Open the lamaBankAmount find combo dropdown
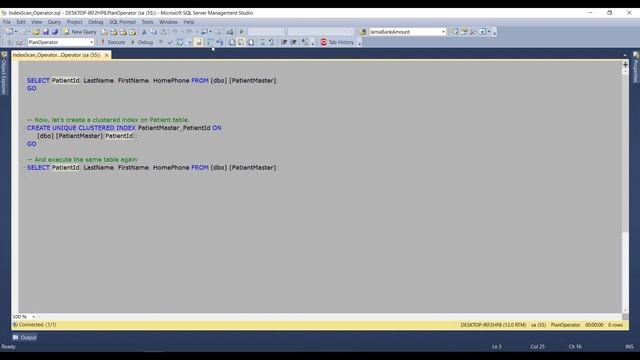Image resolution: width=640 pixels, height=360 pixels. [443, 32]
